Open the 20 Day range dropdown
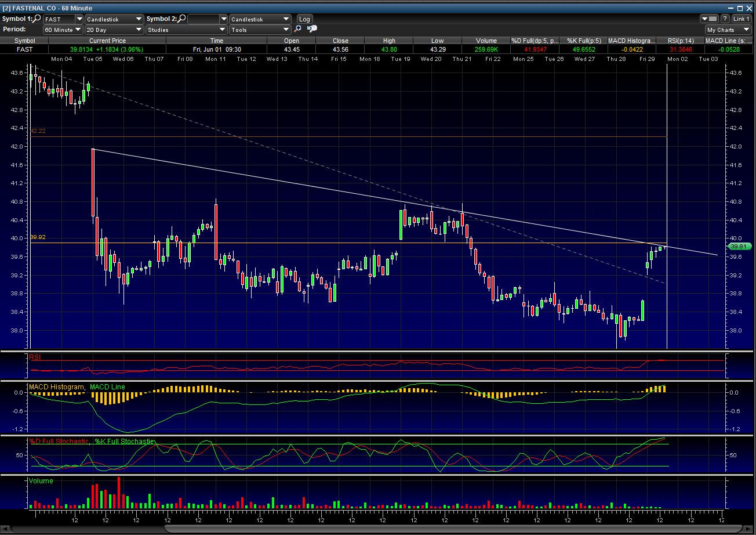 114,30
